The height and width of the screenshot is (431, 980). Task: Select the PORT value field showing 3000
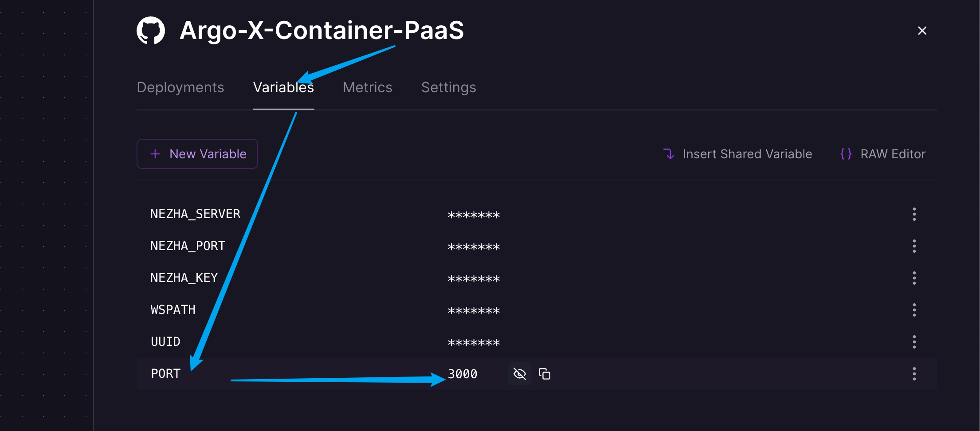point(463,374)
